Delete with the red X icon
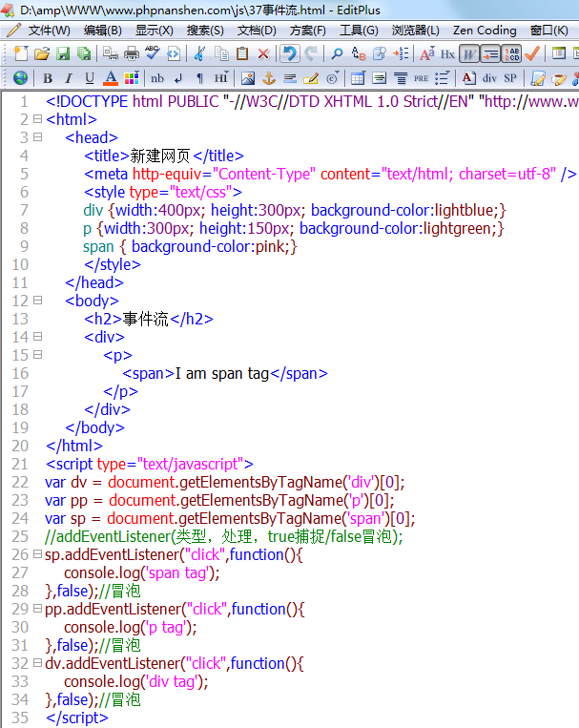Viewport: 579px width, 728px height. point(263,53)
